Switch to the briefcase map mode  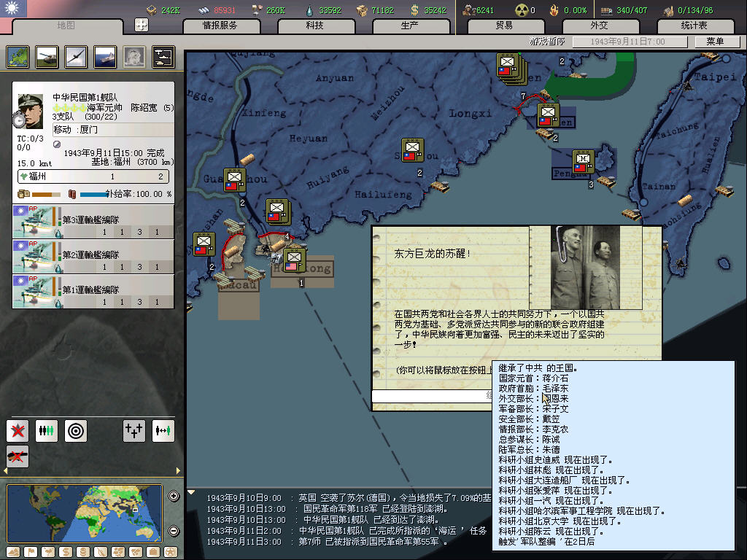point(153,552)
